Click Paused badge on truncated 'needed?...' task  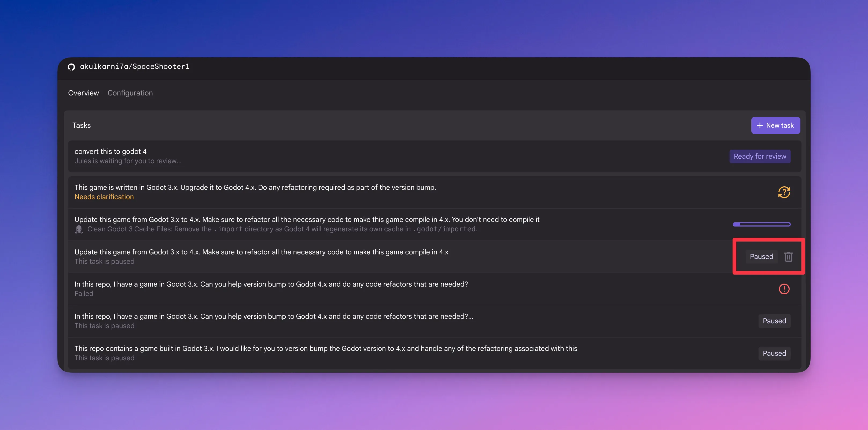774,321
